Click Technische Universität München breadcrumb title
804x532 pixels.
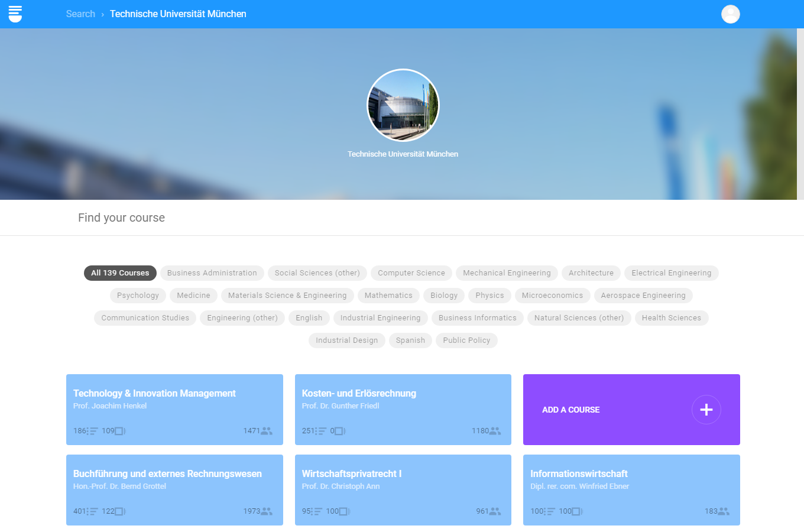pos(178,14)
